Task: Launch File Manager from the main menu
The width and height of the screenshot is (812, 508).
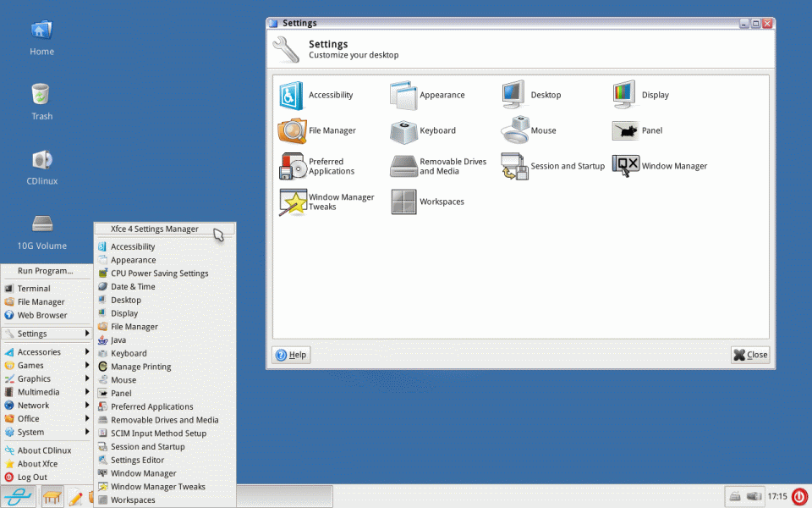Action: (46, 302)
